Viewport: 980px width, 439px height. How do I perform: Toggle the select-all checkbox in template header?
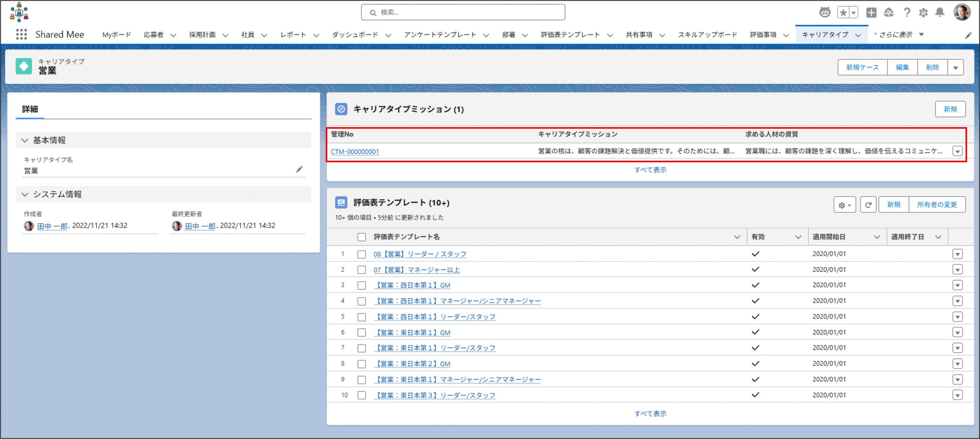click(361, 237)
